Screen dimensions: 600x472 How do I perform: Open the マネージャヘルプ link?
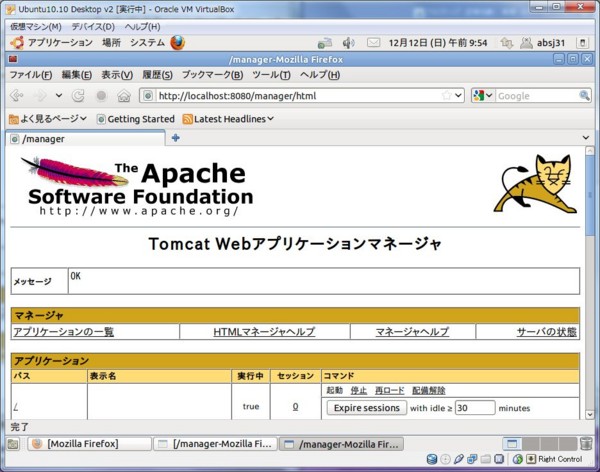(412, 332)
